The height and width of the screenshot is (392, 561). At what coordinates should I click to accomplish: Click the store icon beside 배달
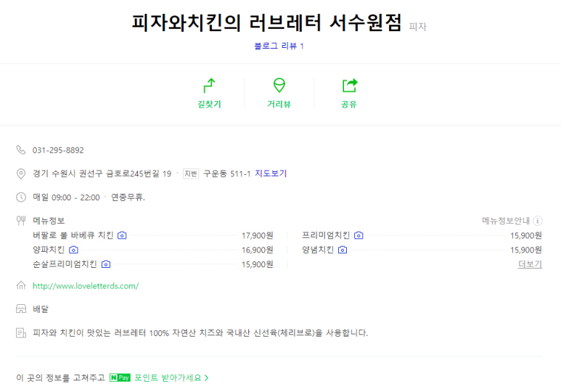pyautogui.click(x=21, y=309)
